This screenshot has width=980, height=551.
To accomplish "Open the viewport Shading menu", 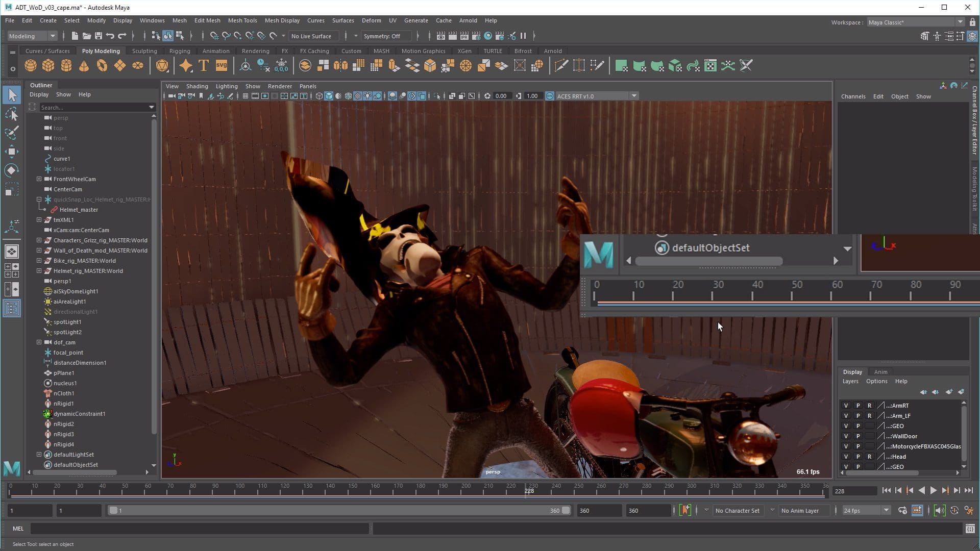I will 197,86.
